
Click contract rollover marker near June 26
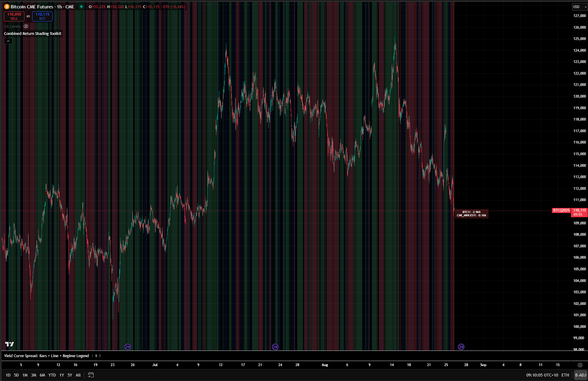click(128, 347)
